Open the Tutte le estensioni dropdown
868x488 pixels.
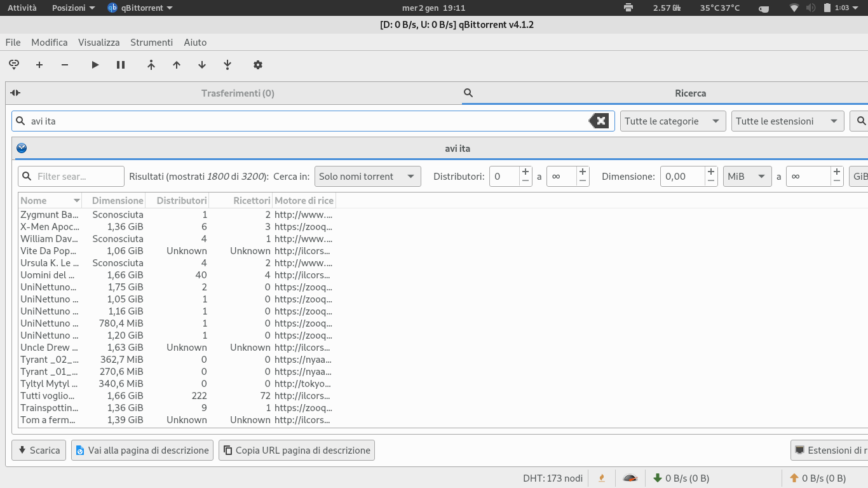pyautogui.click(x=788, y=121)
